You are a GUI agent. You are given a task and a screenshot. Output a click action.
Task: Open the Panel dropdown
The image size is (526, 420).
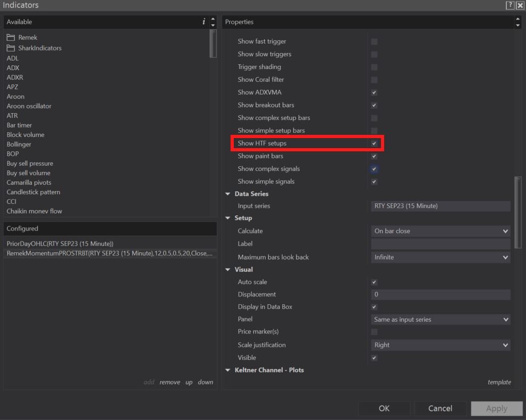click(440, 320)
